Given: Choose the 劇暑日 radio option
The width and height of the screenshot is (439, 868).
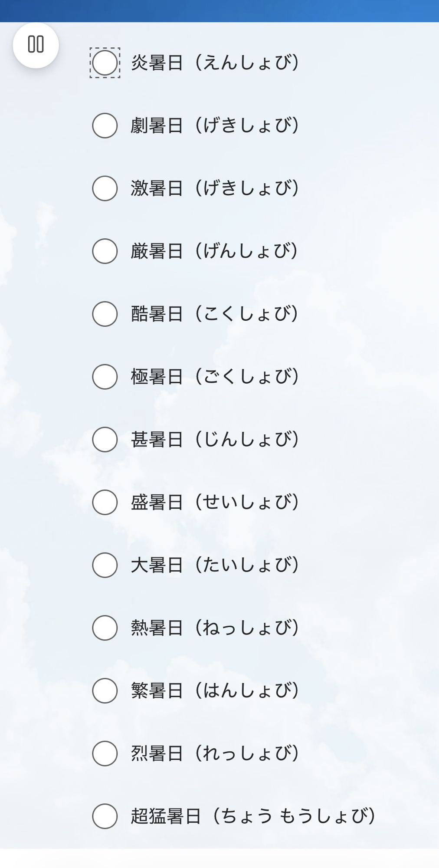Looking at the screenshot, I should (105, 126).
